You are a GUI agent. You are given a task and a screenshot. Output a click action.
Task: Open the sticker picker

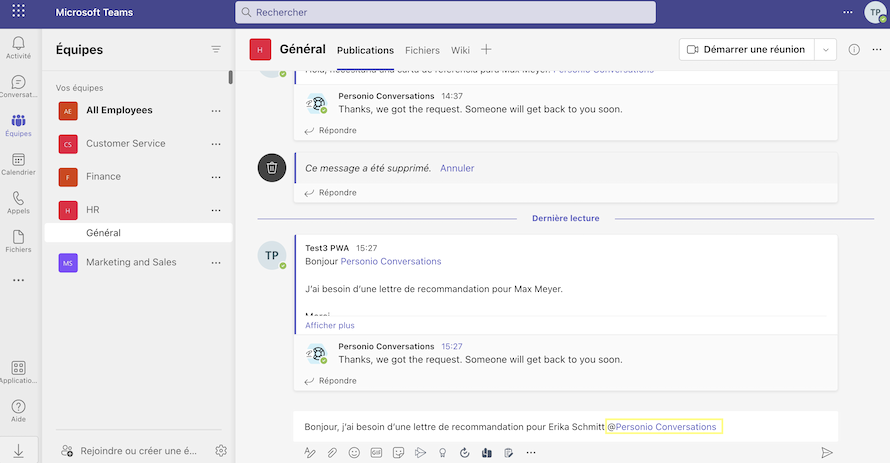398,452
